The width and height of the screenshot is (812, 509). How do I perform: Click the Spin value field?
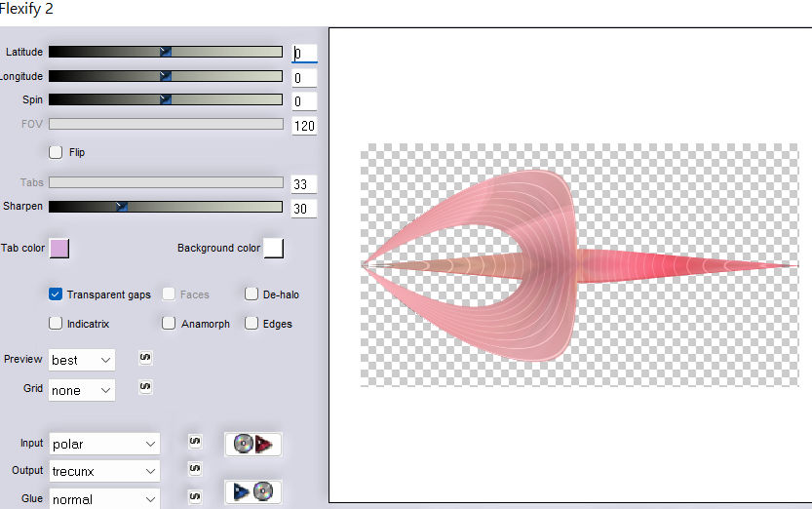304,101
